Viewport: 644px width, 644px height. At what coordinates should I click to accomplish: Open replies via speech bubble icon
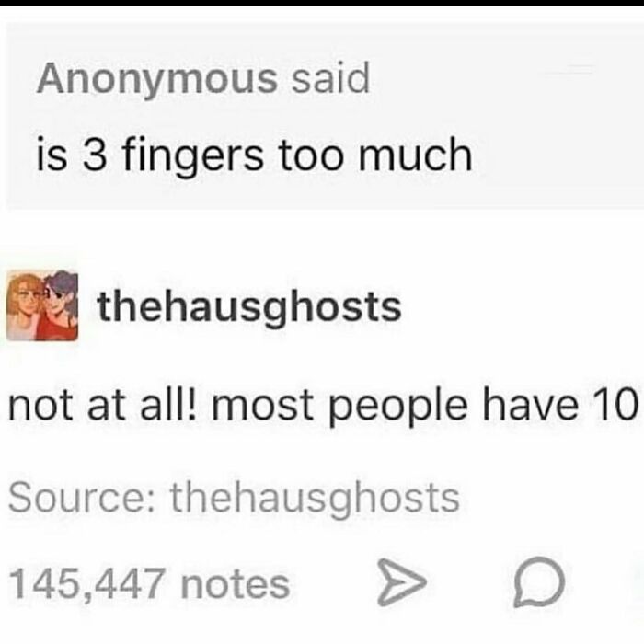tap(539, 581)
